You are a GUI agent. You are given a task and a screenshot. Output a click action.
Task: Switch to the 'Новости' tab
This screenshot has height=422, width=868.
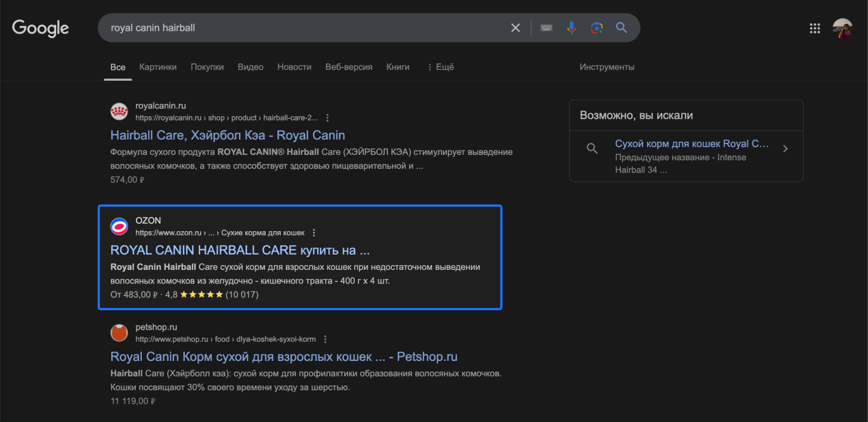295,67
